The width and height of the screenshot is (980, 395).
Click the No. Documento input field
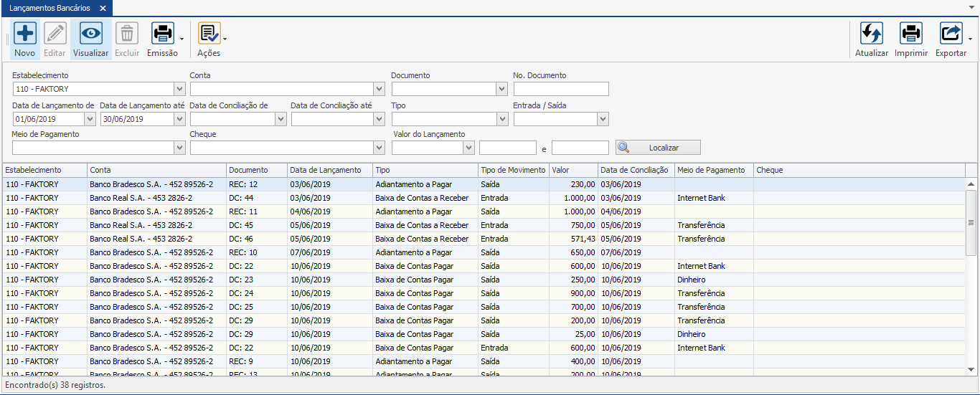coord(561,89)
